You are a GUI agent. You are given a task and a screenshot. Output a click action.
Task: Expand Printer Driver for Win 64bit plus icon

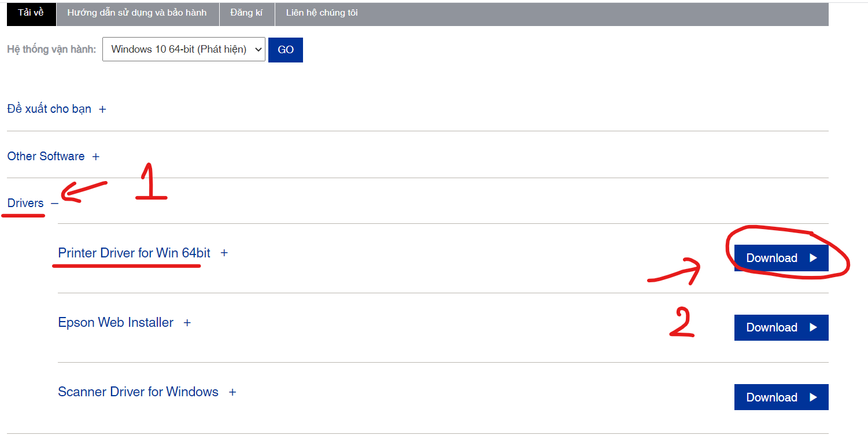(224, 253)
